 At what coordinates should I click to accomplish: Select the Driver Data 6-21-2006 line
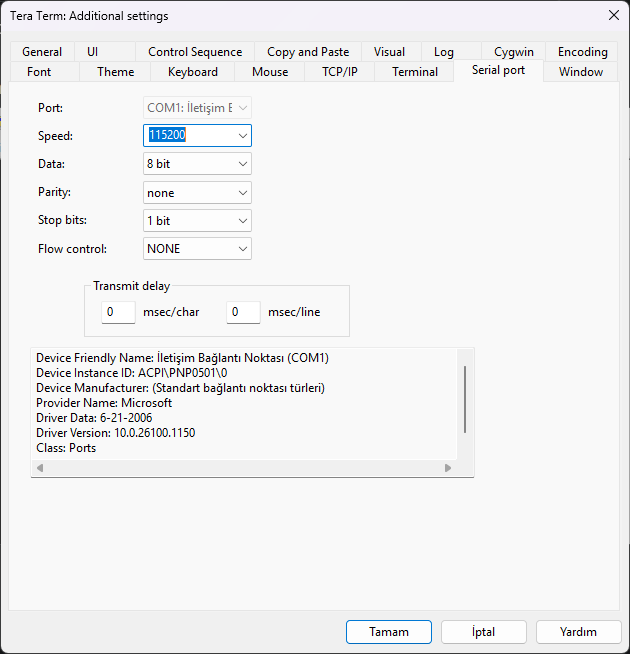(x=94, y=418)
